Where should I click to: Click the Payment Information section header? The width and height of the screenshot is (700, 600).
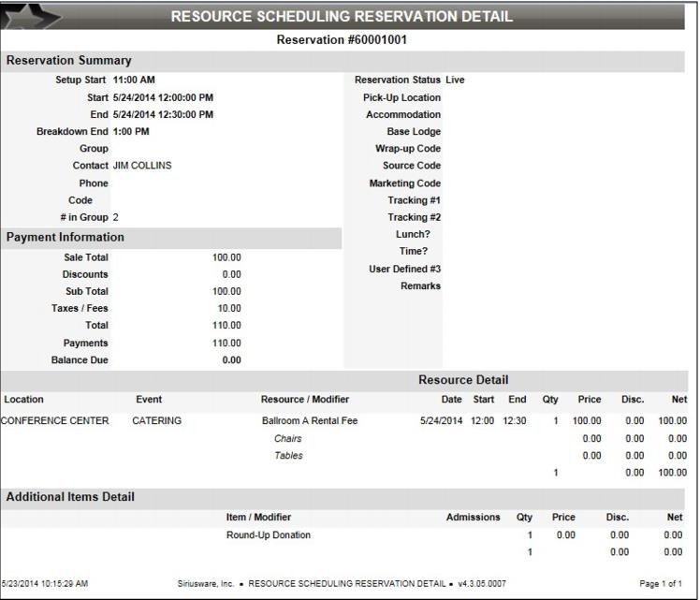[66, 238]
